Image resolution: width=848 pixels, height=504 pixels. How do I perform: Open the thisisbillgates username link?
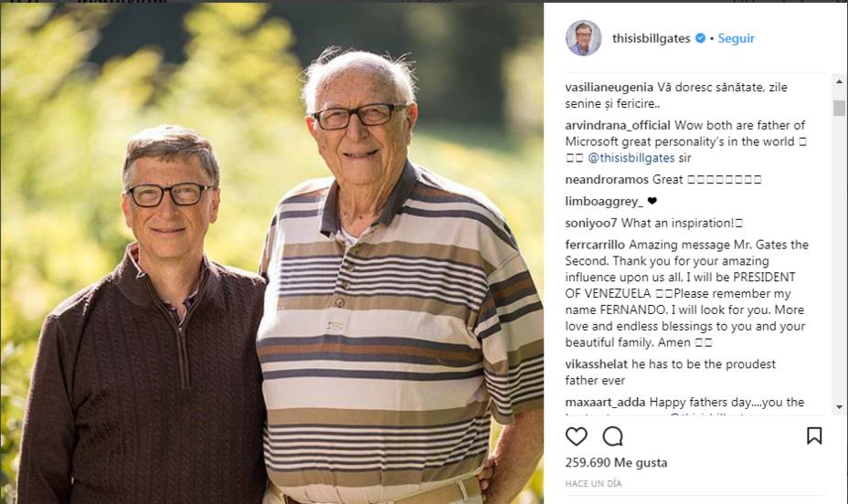652,38
